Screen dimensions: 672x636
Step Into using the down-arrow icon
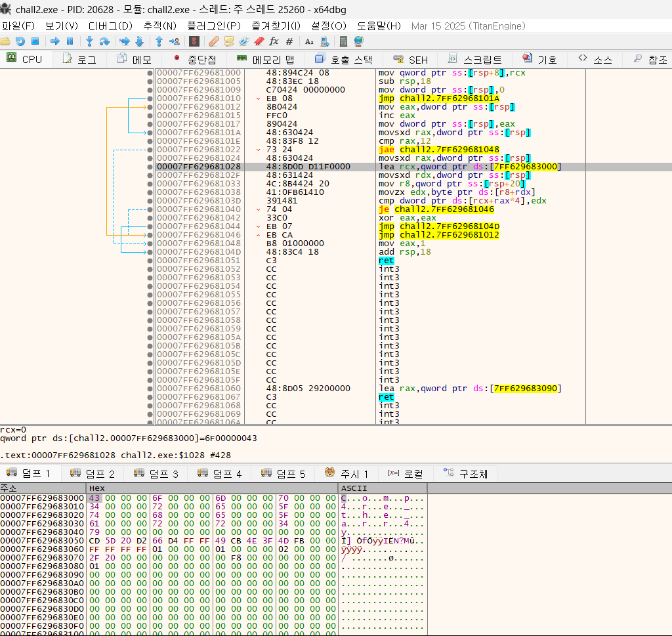point(91,41)
